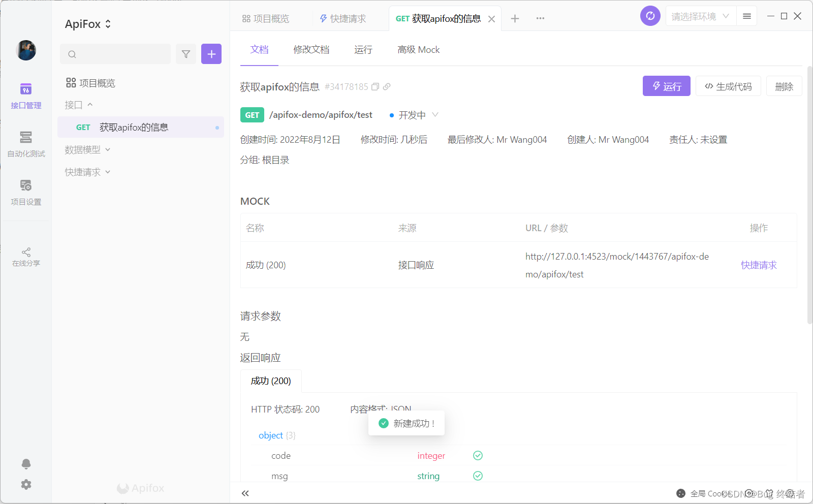Screen dimensions: 813x504
Task: Select 项目概览 in the sidebar tree
Action: pos(90,83)
